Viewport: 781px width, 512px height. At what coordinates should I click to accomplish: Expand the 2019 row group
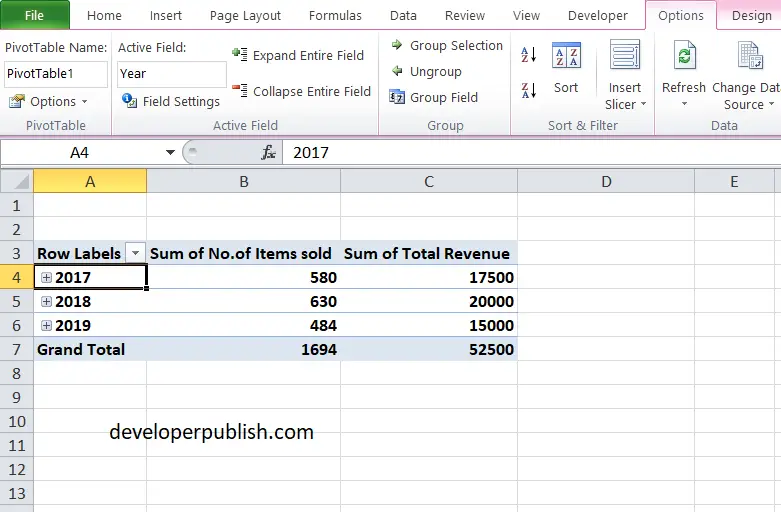click(x=46, y=325)
